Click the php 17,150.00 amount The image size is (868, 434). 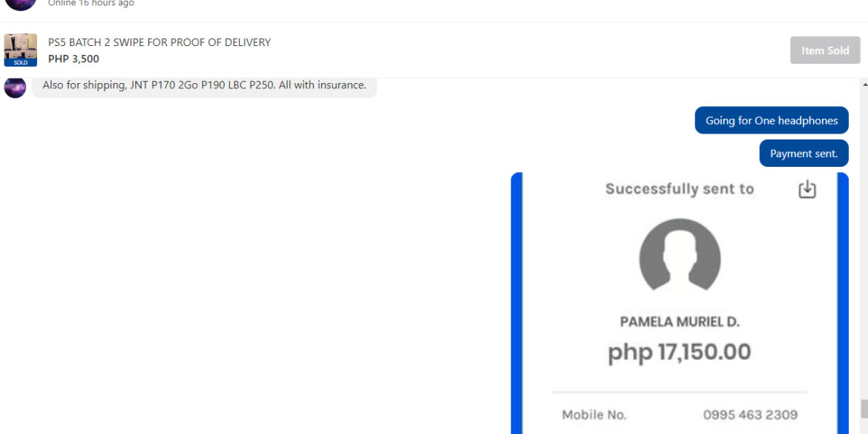pyautogui.click(x=680, y=352)
